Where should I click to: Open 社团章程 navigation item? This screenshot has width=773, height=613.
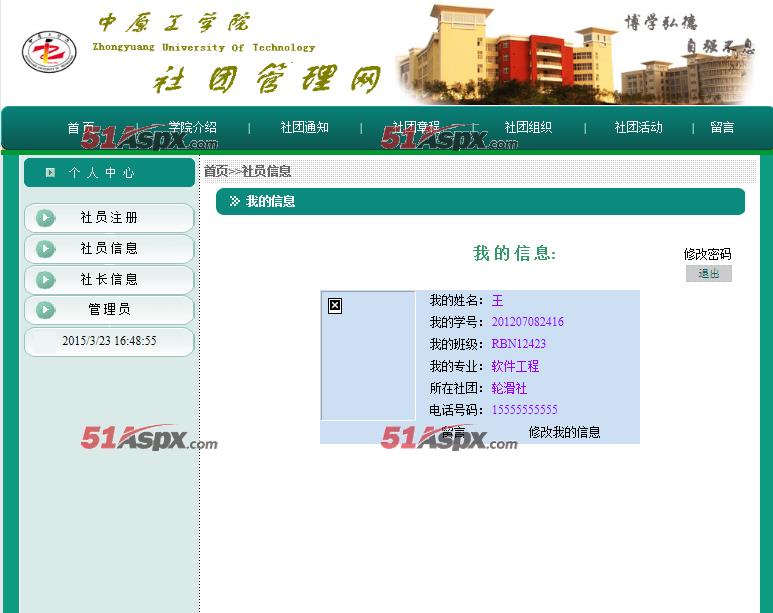tap(416, 127)
